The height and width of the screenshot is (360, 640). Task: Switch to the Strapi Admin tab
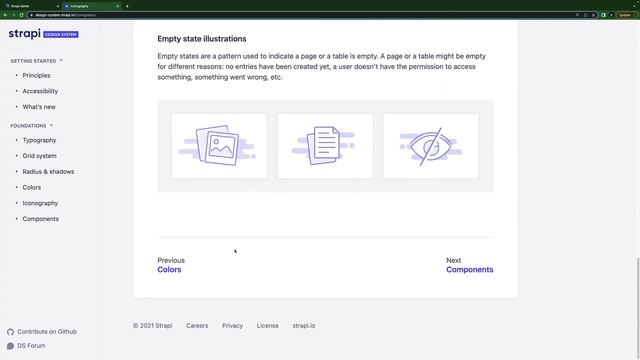click(x=32, y=6)
